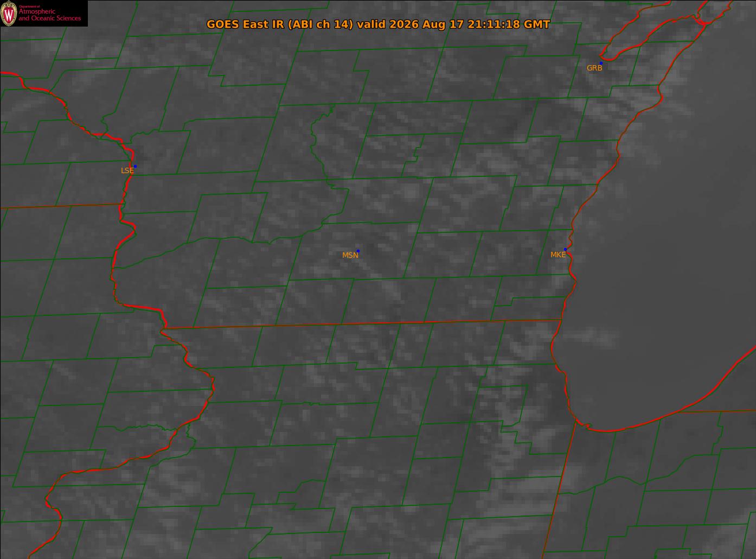Click the word Department in the logo
Image resolution: width=756 pixels, height=559 pixels.
point(27,7)
